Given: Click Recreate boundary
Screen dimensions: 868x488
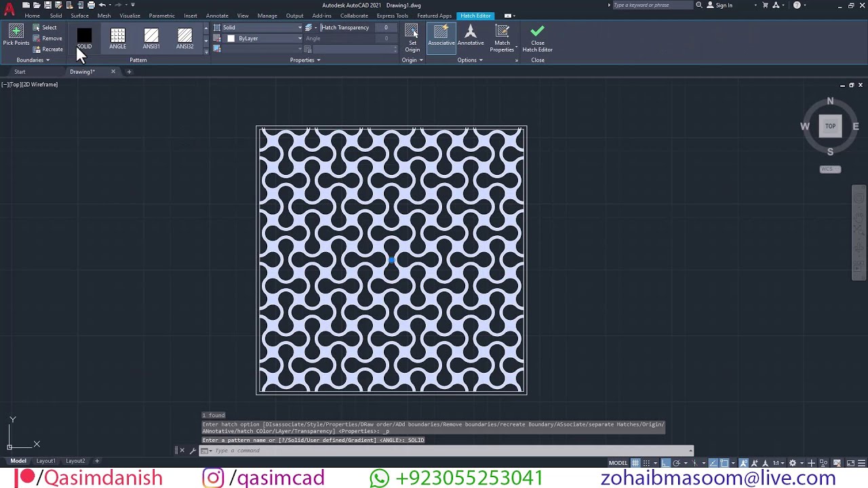Looking at the screenshot, I should click(x=47, y=49).
